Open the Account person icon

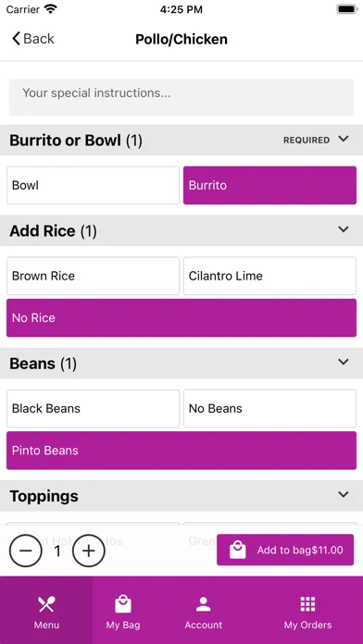coord(203,604)
